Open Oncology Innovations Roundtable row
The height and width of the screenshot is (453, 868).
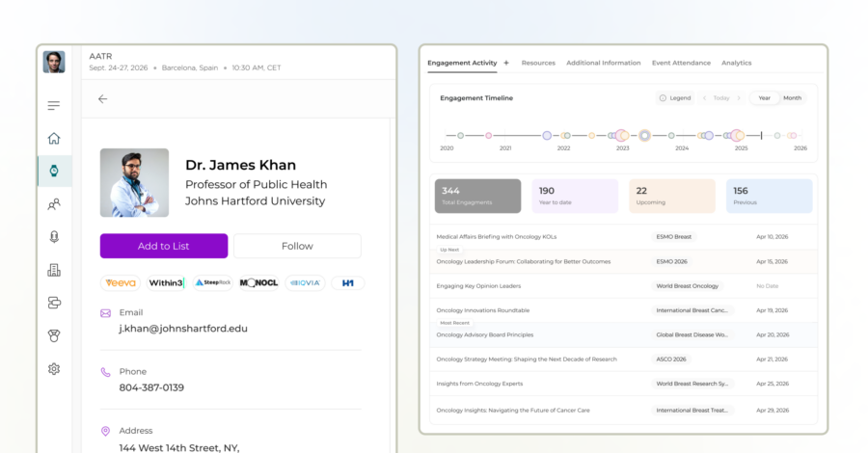point(623,310)
